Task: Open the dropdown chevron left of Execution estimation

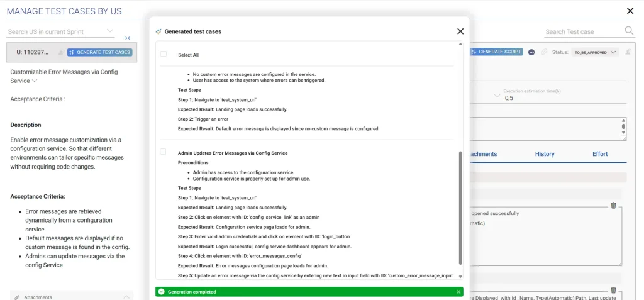Action: 497,96
